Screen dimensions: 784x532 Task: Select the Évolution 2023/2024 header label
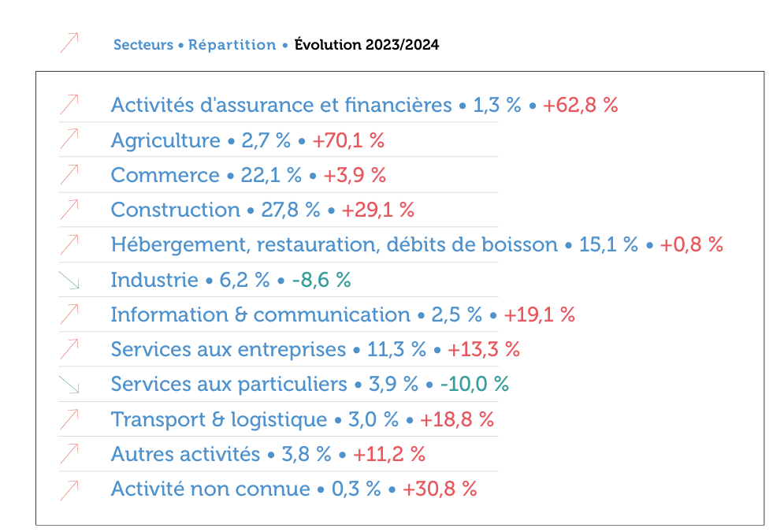coord(366,45)
